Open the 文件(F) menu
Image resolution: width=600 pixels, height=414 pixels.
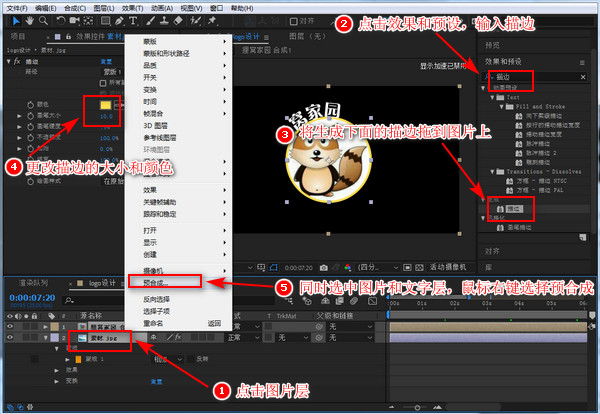[17, 8]
